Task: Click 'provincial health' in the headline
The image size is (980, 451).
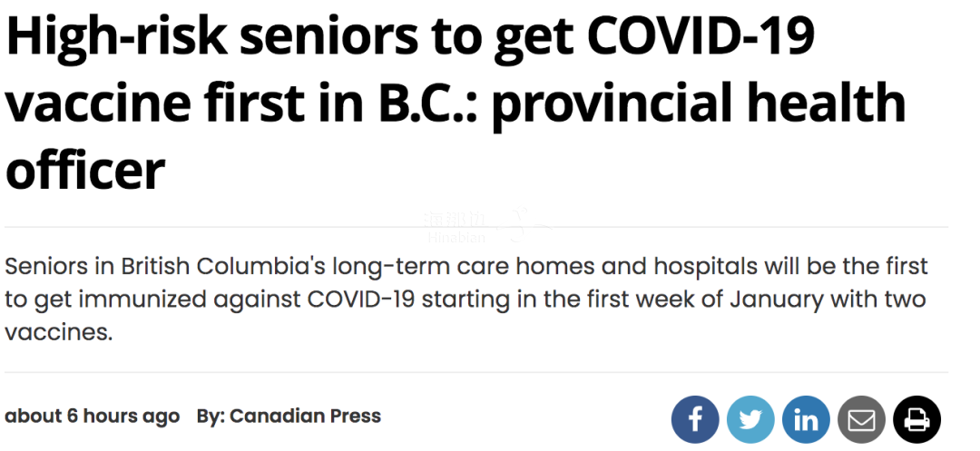Action: pyautogui.click(x=698, y=103)
